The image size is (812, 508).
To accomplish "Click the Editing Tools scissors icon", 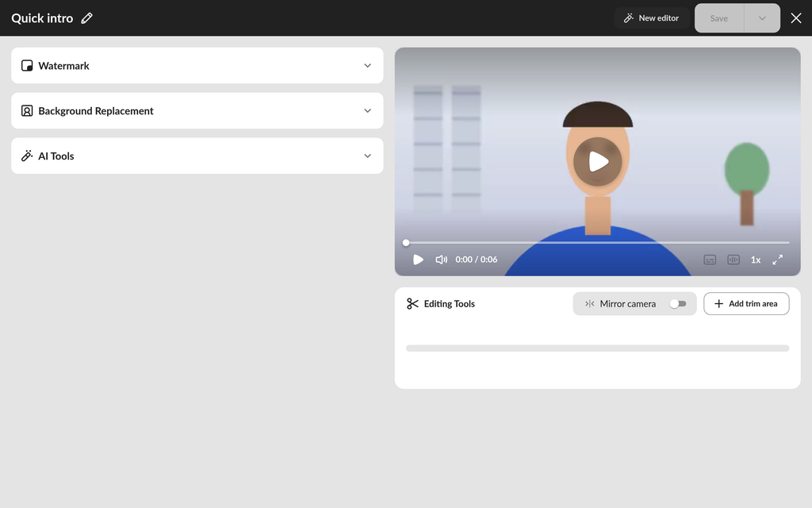I will click(x=412, y=304).
